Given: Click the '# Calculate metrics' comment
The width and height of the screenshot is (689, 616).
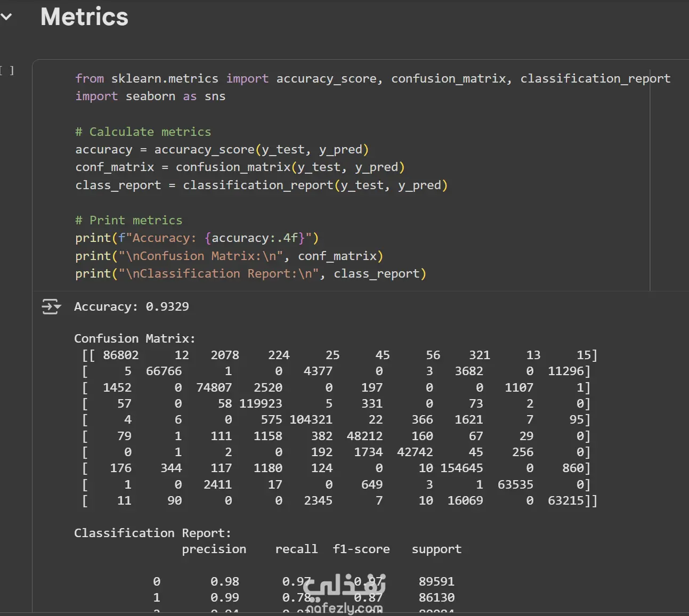Looking at the screenshot, I should [143, 132].
